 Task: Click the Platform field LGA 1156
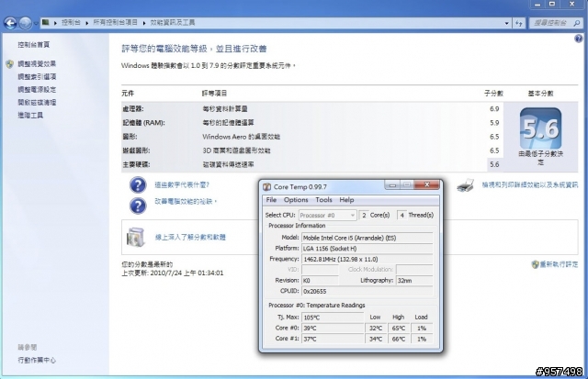pos(367,249)
